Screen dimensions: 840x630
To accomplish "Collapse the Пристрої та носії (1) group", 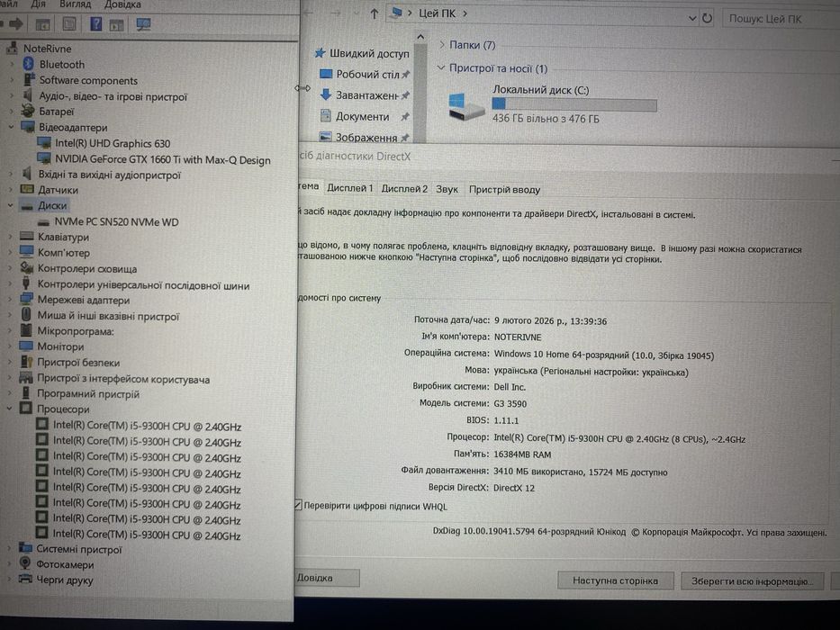I will 441,68.
